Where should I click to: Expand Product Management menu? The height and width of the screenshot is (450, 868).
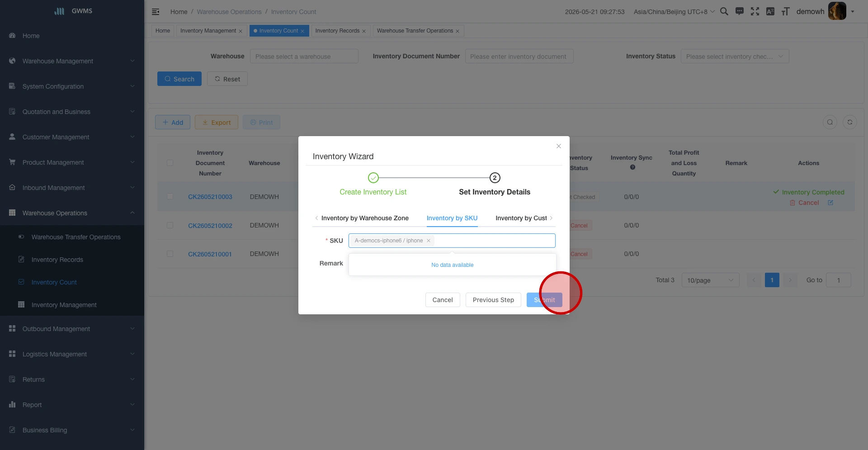tap(72, 162)
